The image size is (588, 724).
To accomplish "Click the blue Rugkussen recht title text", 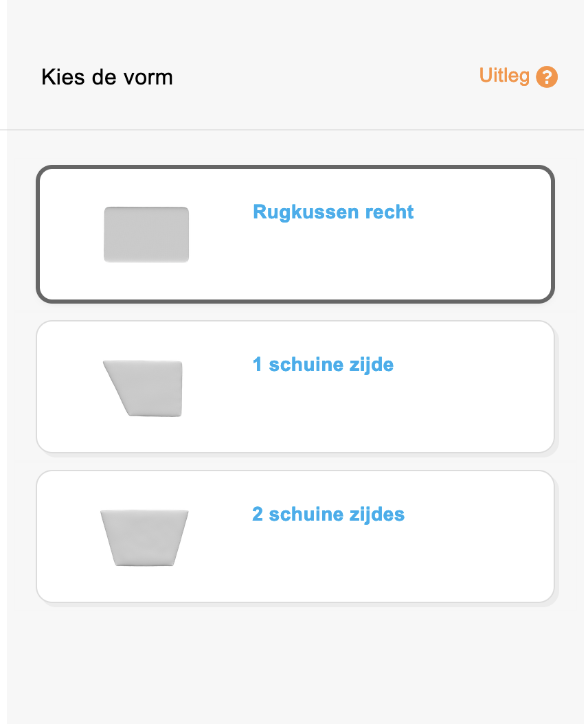I will 333,212.
